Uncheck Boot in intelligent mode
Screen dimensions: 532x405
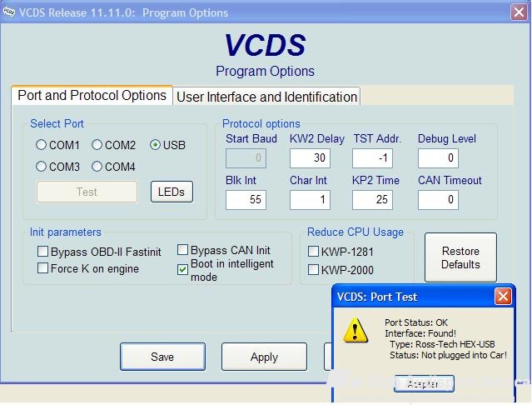pos(182,270)
